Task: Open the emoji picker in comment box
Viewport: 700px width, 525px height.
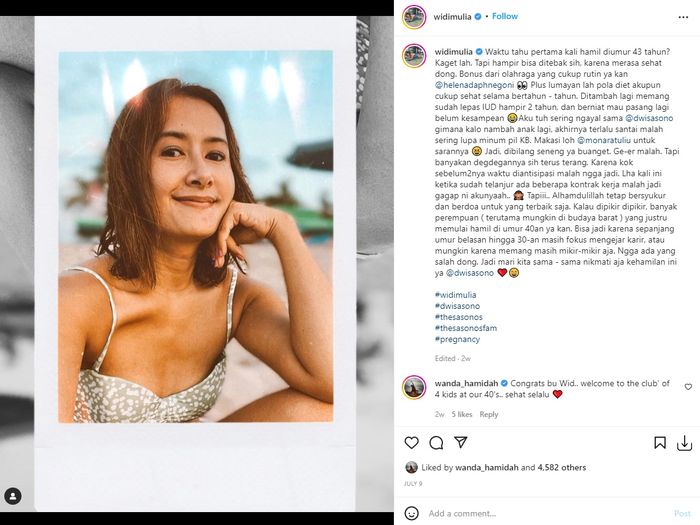Action: click(x=411, y=513)
